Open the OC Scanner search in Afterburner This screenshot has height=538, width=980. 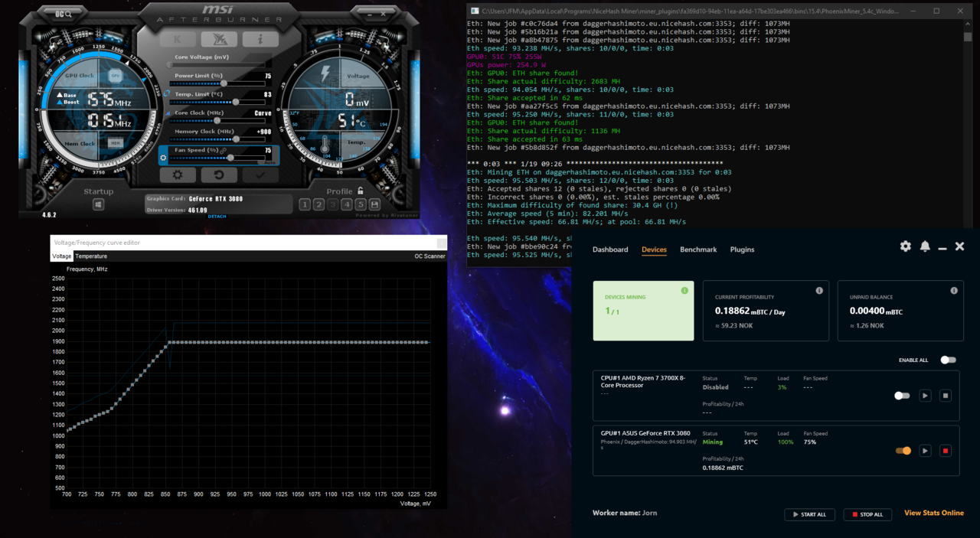pyautogui.click(x=64, y=13)
